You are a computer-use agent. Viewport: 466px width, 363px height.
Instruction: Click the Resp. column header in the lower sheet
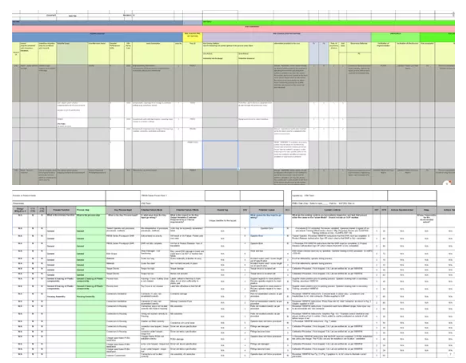[x=426, y=210]
